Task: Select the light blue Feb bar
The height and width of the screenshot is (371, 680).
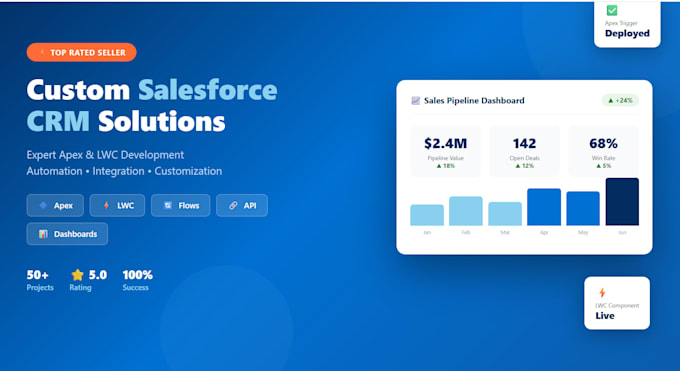Action: (x=466, y=211)
